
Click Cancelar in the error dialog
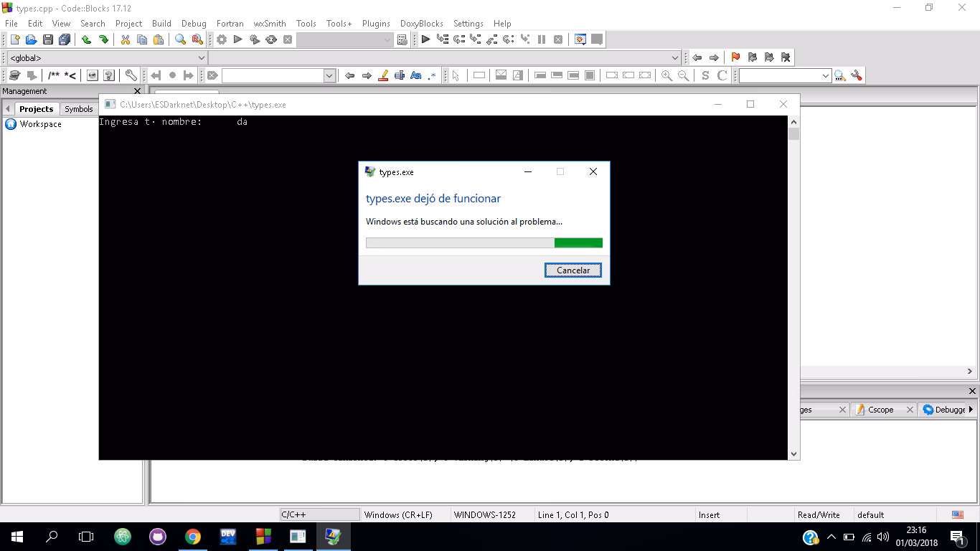573,270
